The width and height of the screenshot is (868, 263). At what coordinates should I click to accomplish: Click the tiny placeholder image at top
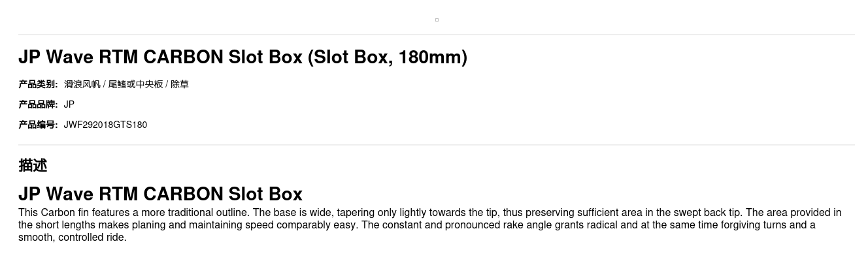coord(437,20)
